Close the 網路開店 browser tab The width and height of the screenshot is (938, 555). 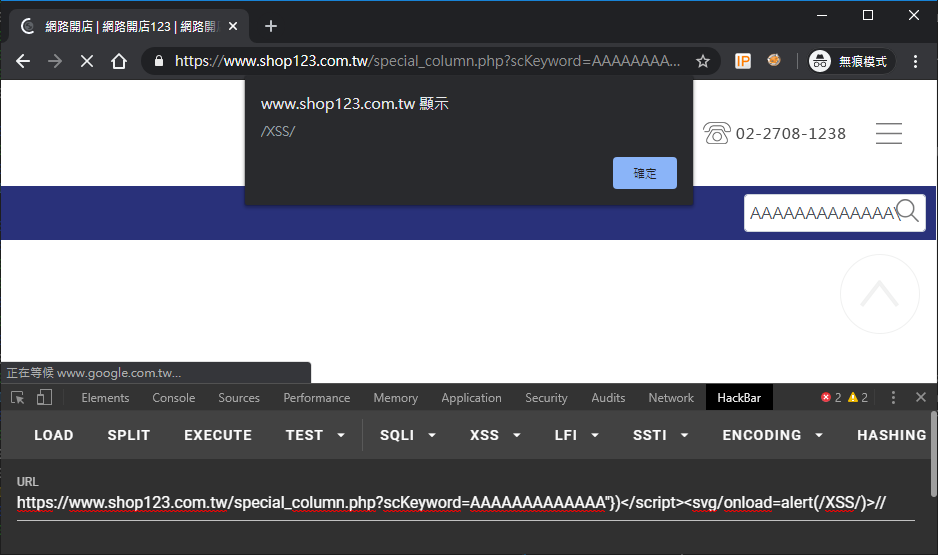[x=233, y=26]
